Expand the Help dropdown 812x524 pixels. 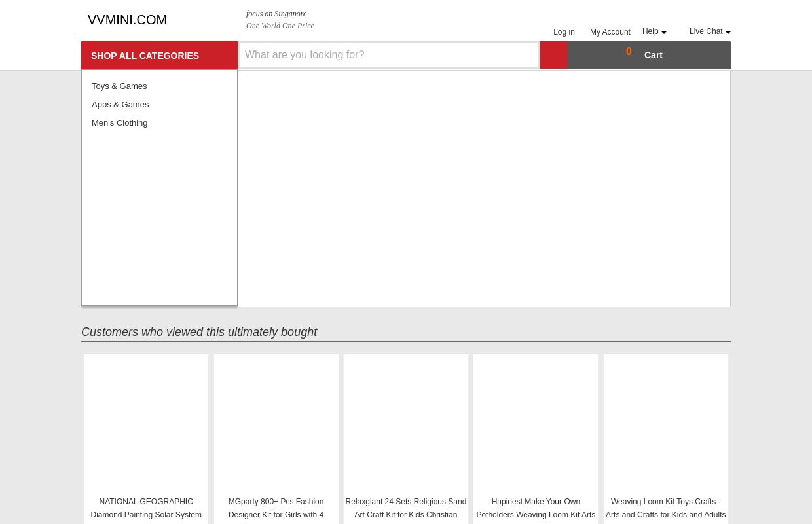[654, 31]
